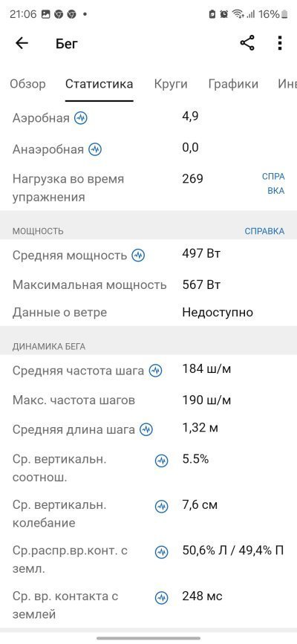Image resolution: width=297 pixels, height=644 pixels.
Task: Tap the back arrow icon
Action: 22,43
